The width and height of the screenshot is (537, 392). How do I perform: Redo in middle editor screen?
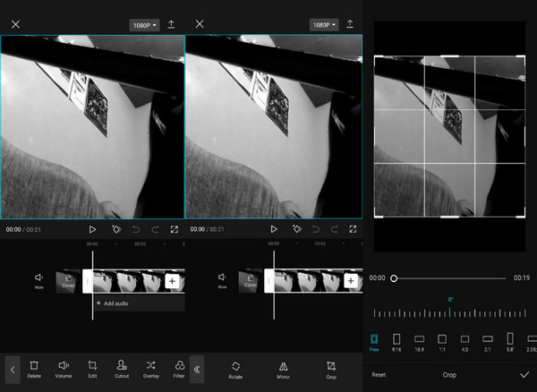point(335,229)
